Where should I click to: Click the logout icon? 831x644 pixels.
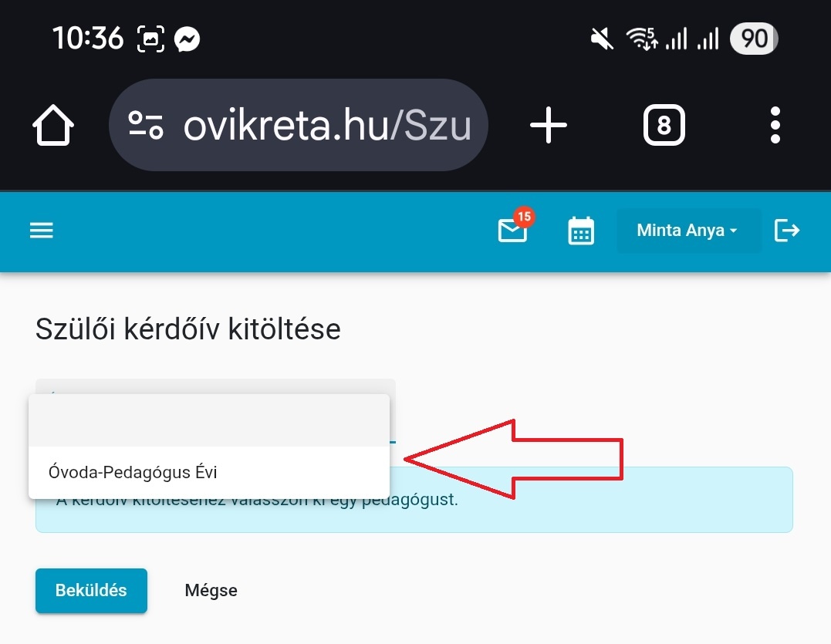pos(786,231)
